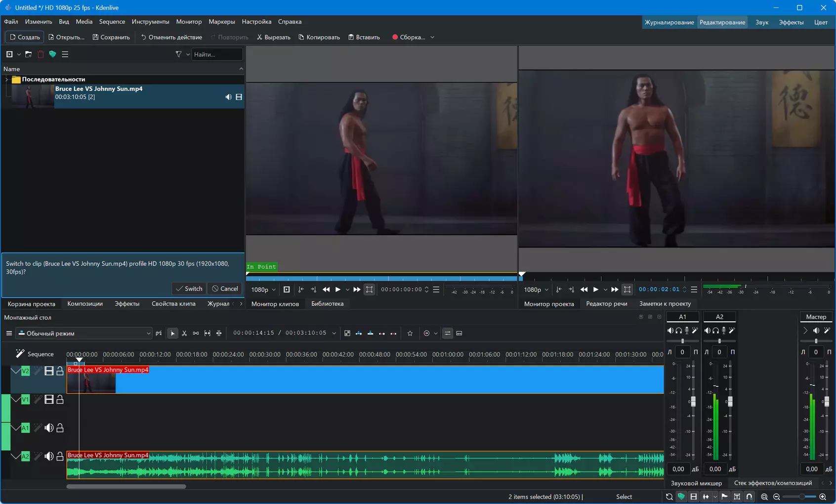Click the Найти search field in project bin
Viewport: 836px width, 504px height.
point(217,54)
